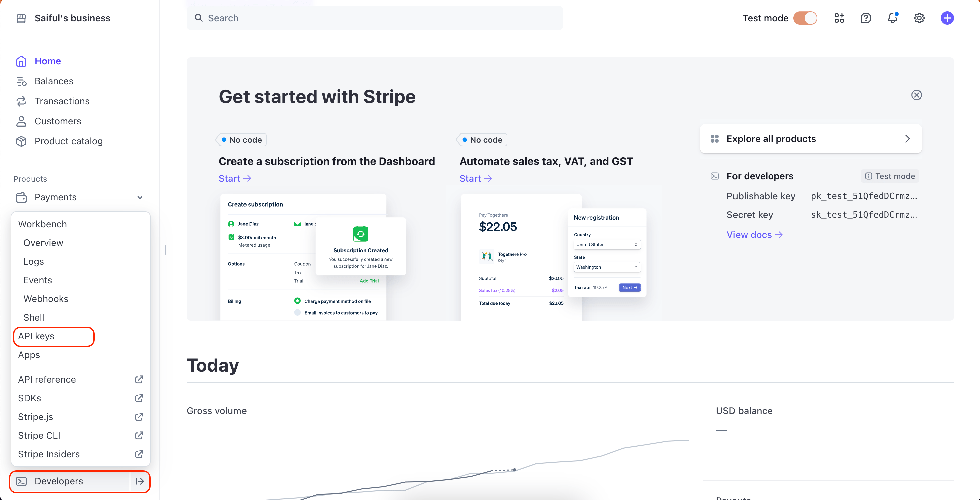This screenshot has height=500, width=980.
Task: Click the Add Trial link
Action: tap(369, 281)
